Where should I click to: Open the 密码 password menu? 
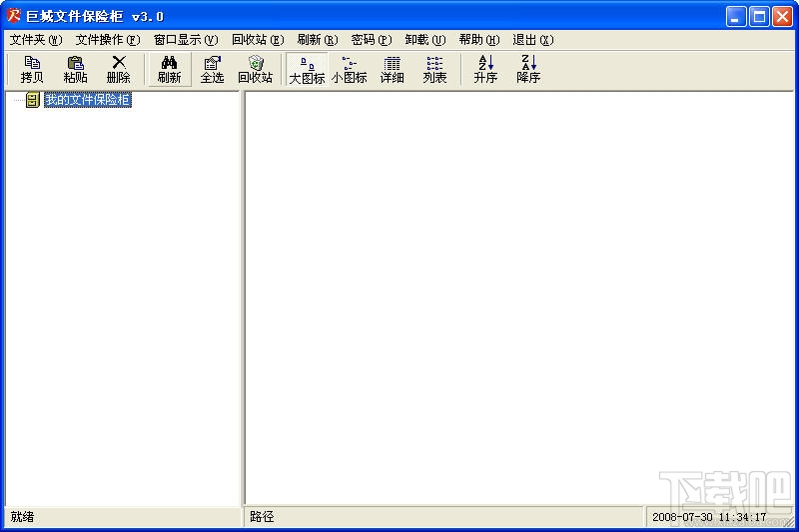(x=371, y=40)
